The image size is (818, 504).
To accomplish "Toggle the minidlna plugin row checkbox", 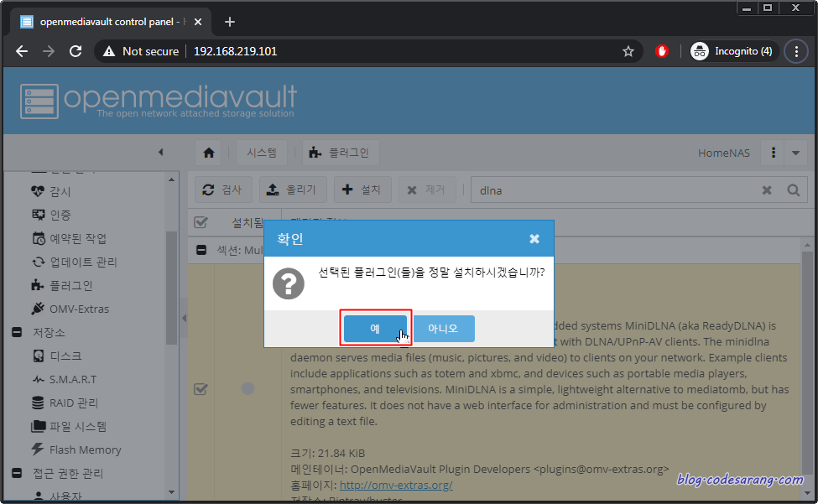I will point(201,389).
